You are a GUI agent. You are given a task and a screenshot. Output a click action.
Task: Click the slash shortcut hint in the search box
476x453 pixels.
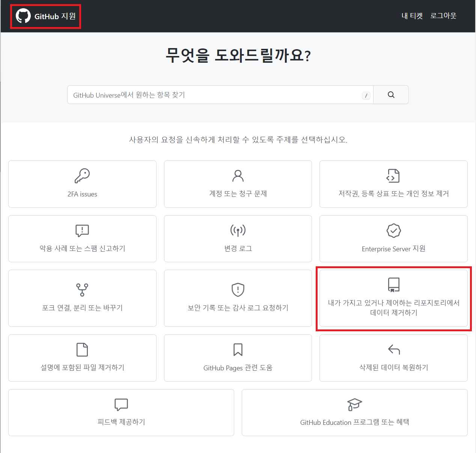(x=366, y=95)
